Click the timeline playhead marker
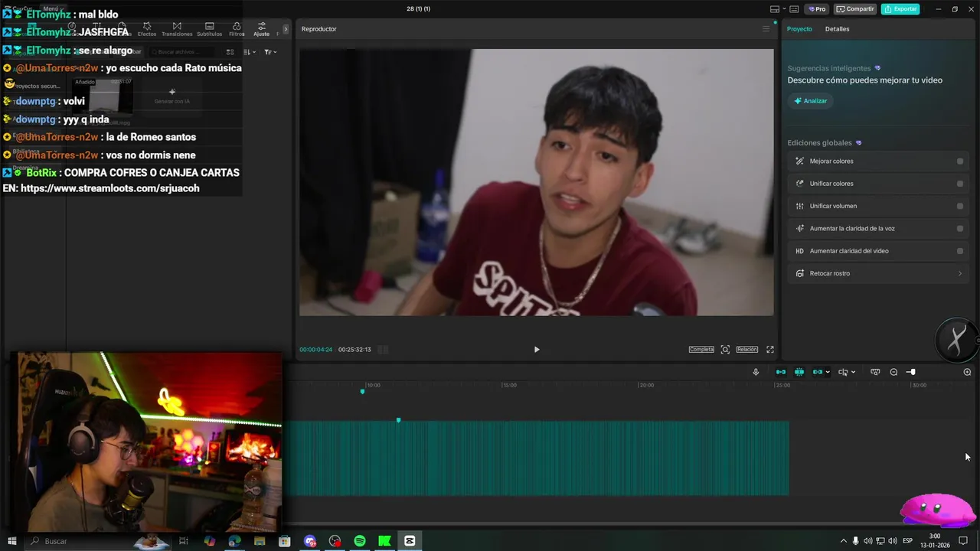Viewport: 980px width, 551px height. pos(363,391)
